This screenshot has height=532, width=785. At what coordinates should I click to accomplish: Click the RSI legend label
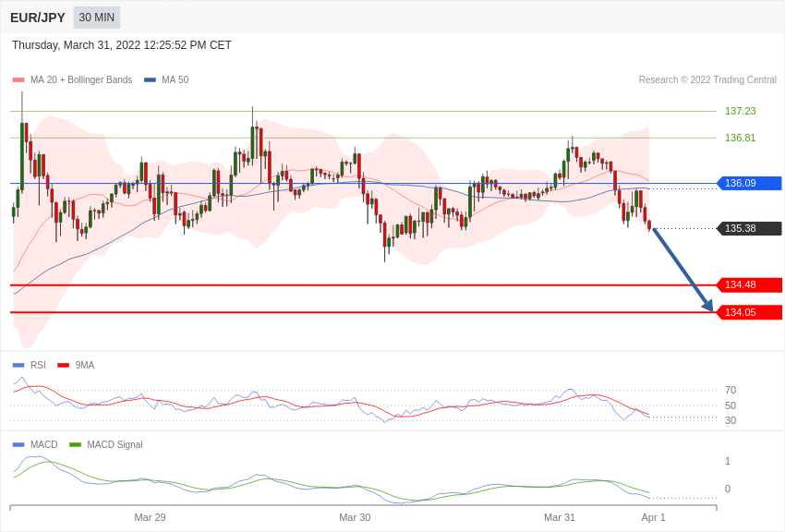click(x=38, y=366)
